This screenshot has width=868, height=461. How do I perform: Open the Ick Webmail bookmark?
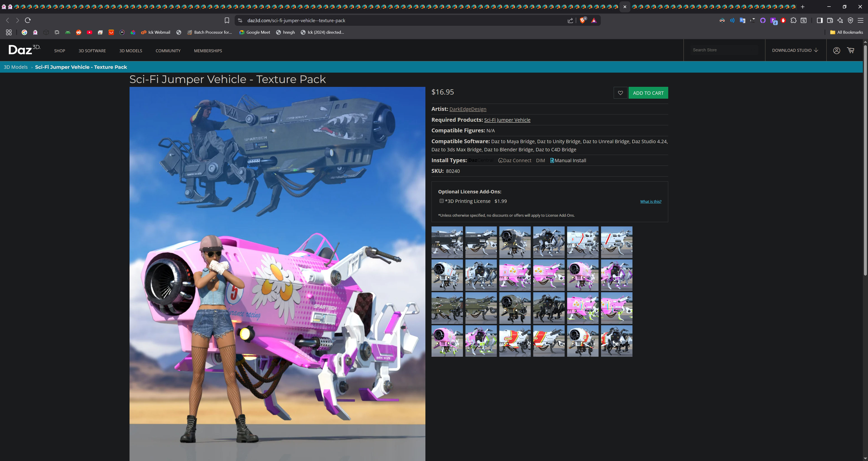156,32
